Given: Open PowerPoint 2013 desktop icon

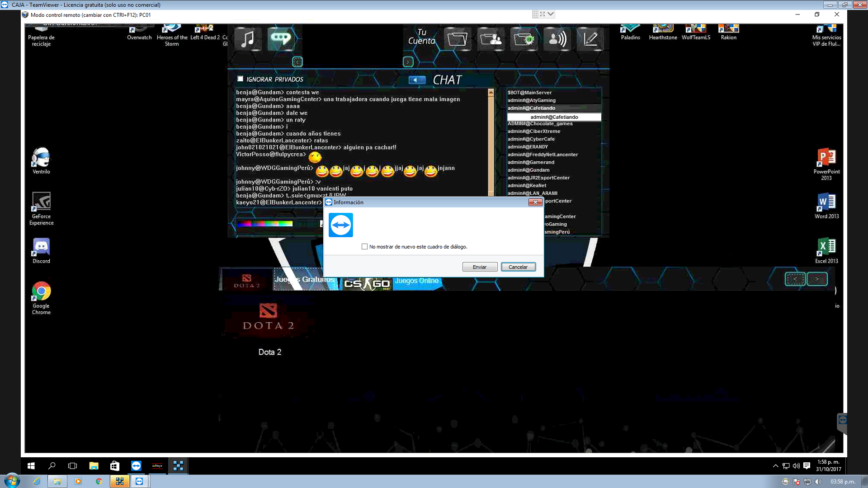Looking at the screenshot, I should click(826, 164).
